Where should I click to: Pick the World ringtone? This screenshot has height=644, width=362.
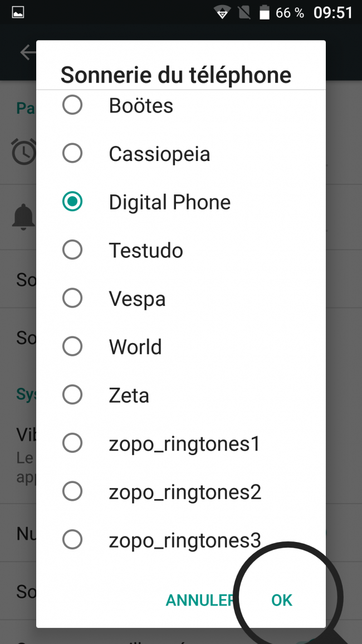pos(180,347)
